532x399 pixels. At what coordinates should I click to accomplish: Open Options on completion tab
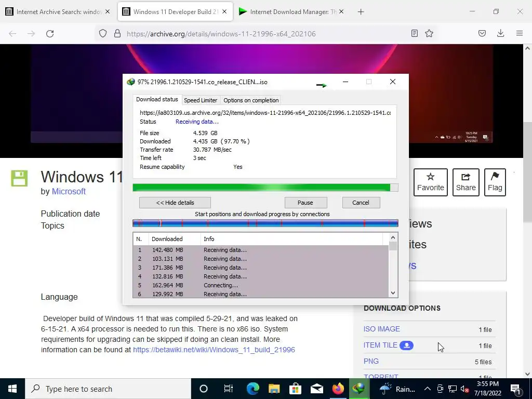point(251,100)
